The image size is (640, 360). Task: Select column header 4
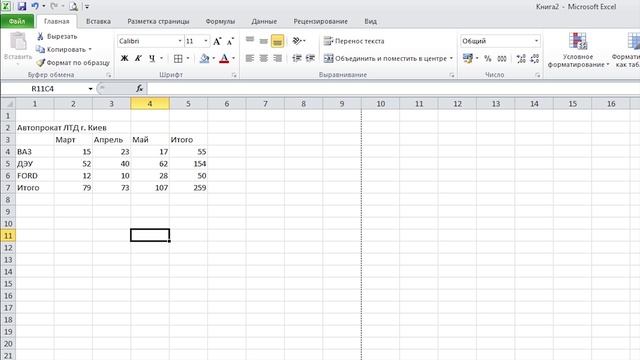[150, 104]
